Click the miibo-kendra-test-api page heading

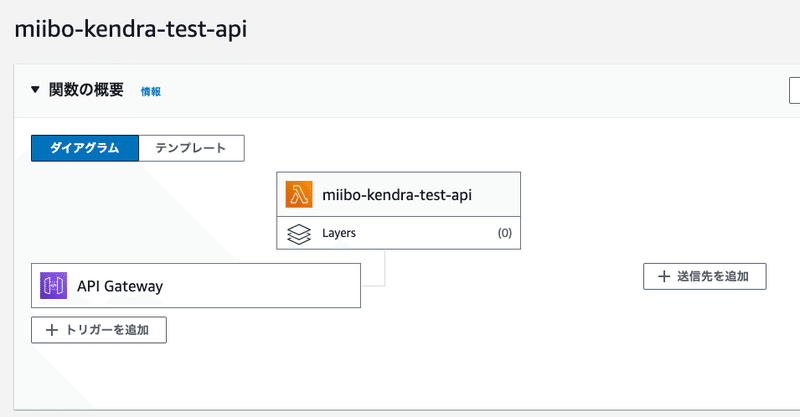pos(131,29)
